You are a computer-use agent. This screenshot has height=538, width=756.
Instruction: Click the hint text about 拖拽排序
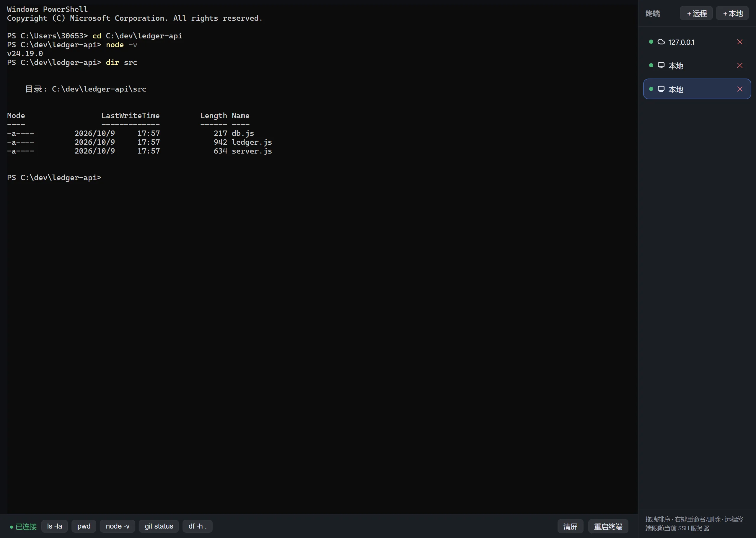pos(694,524)
